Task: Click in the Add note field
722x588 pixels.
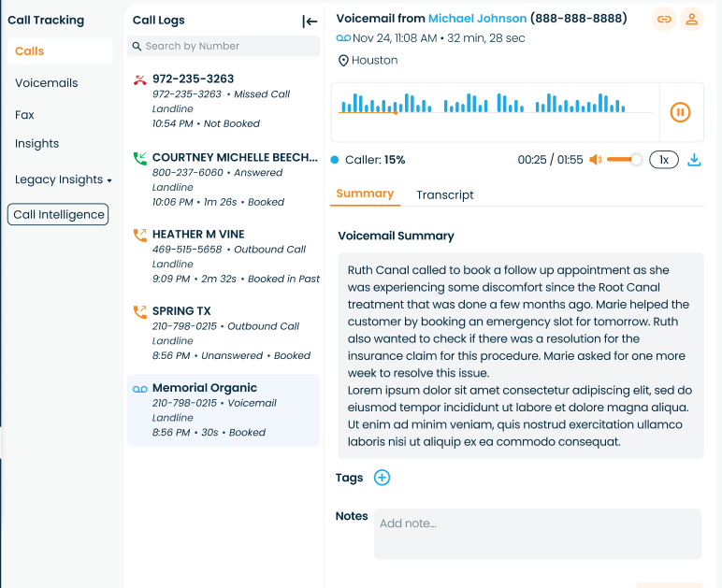Action: point(537,533)
